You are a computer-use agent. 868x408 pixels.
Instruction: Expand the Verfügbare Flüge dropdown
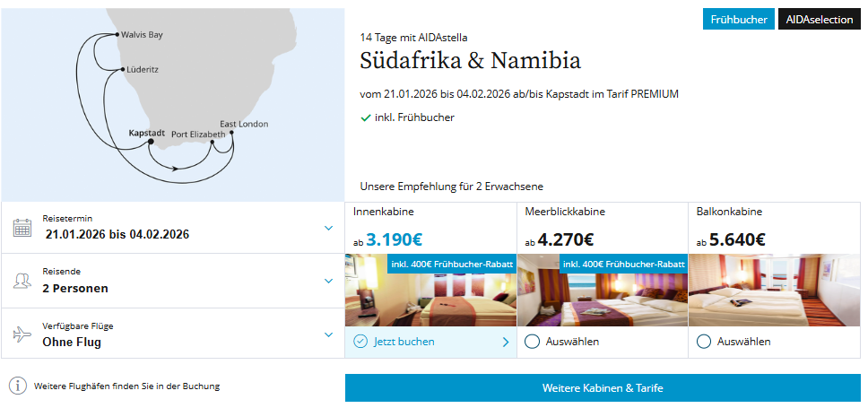tap(328, 334)
